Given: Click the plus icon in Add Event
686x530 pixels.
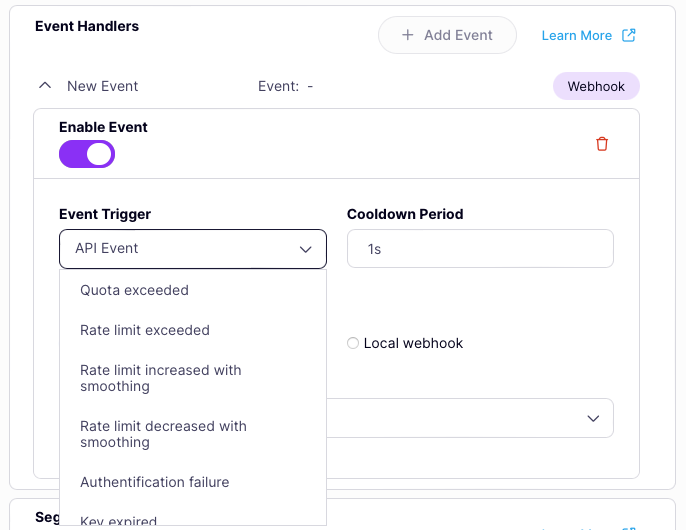Looking at the screenshot, I should point(408,35).
